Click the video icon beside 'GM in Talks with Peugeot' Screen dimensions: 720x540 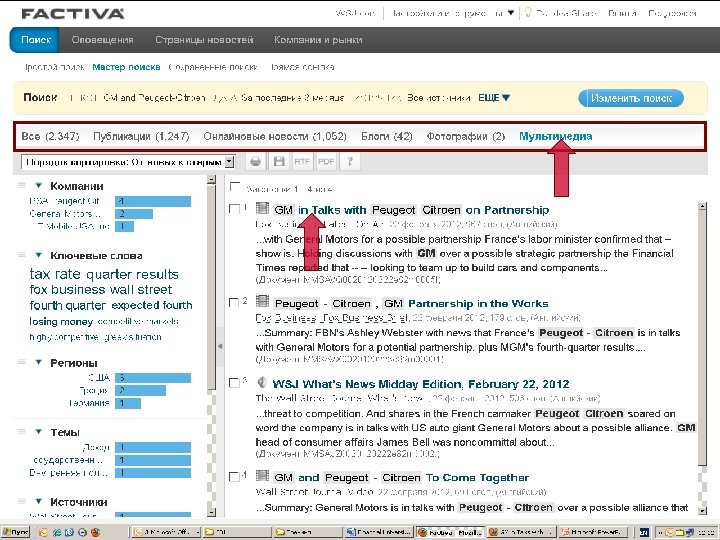tap(262, 208)
